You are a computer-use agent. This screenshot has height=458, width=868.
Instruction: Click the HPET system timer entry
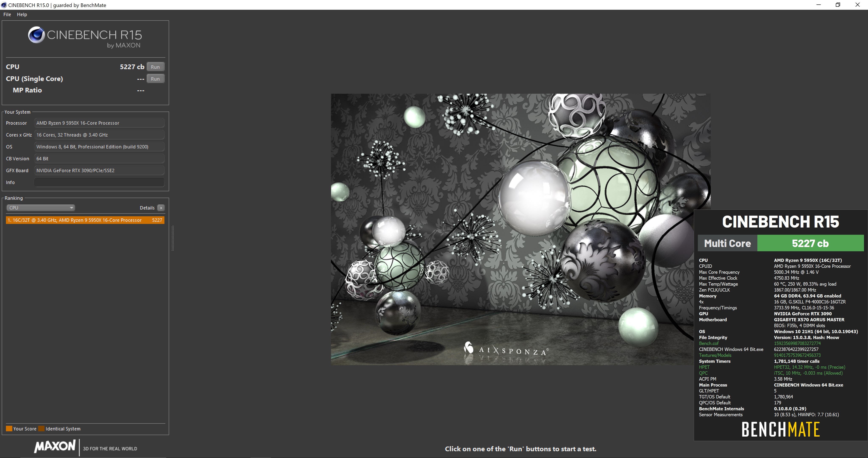tap(704, 367)
